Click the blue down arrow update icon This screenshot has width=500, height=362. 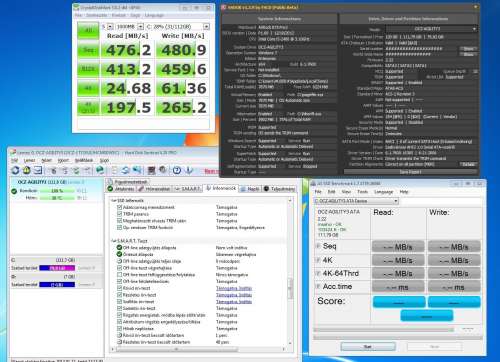click(x=189, y=170)
